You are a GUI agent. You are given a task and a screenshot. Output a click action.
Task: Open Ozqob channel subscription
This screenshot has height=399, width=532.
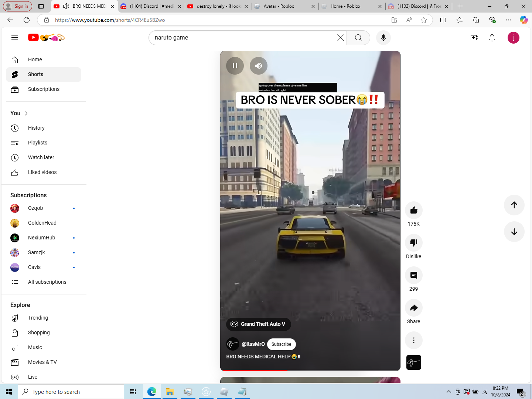tap(44, 208)
